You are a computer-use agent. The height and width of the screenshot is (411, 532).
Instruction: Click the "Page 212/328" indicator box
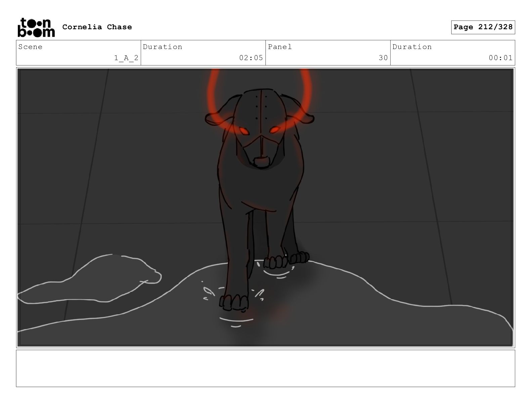coord(483,27)
